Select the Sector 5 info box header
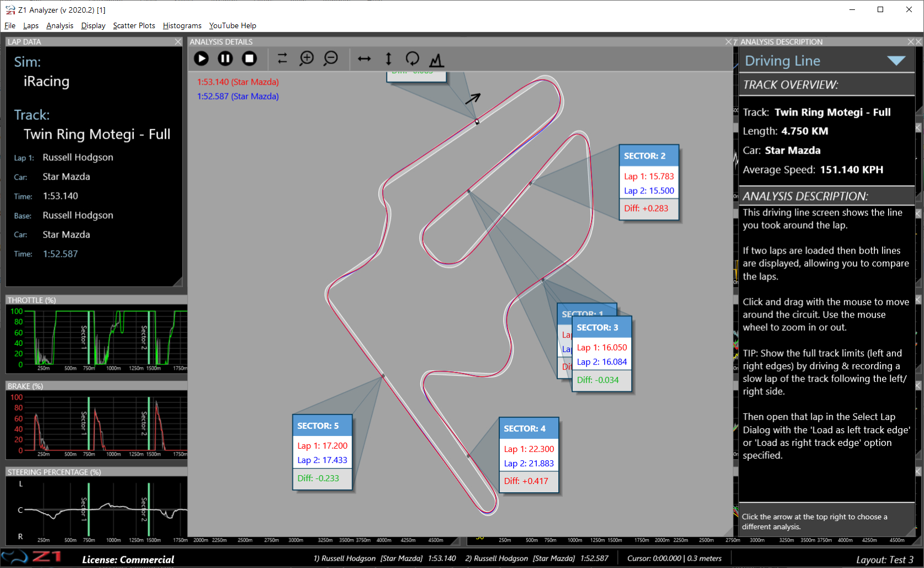This screenshot has height=568, width=924. coord(322,425)
